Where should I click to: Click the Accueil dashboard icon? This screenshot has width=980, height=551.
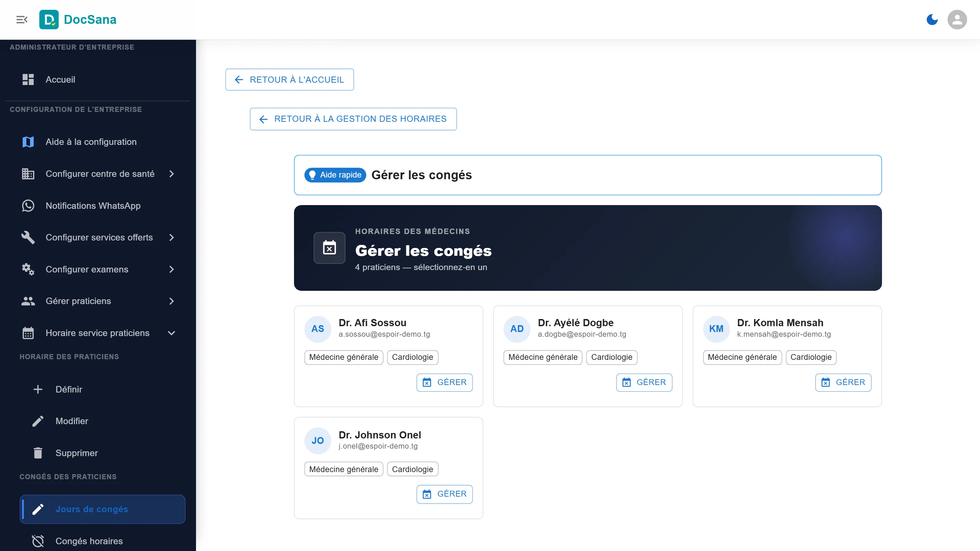[x=28, y=80]
